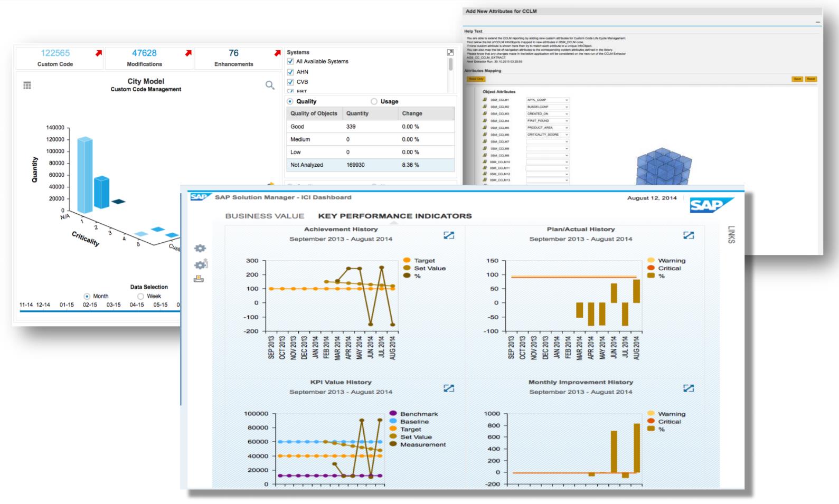
Task: Open the CRITICALITY_SCORE dropdown for 0SM_CCLM6
Action: (548, 135)
